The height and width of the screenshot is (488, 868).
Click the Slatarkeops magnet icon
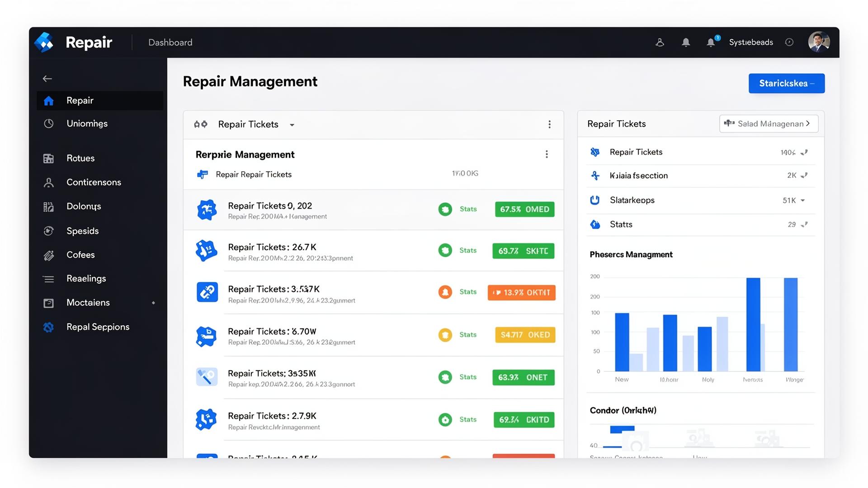[x=595, y=200]
